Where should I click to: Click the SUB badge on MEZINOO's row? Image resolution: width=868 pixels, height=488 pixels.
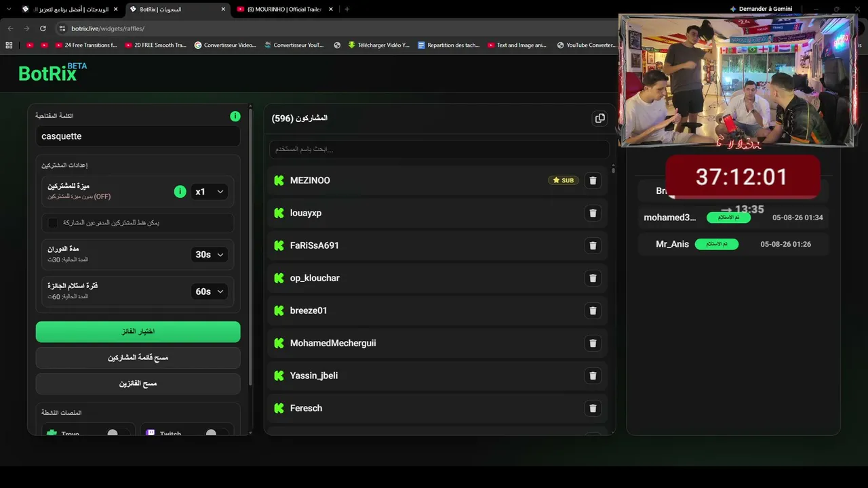tap(564, 180)
